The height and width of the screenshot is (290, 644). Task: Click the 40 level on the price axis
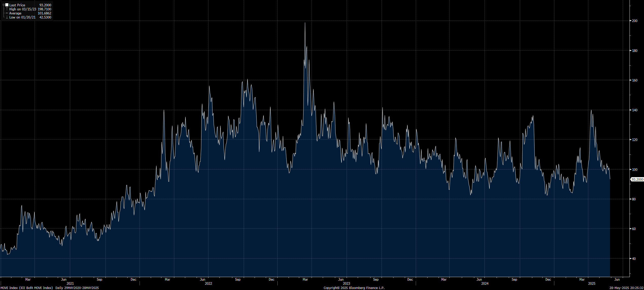click(x=634, y=259)
